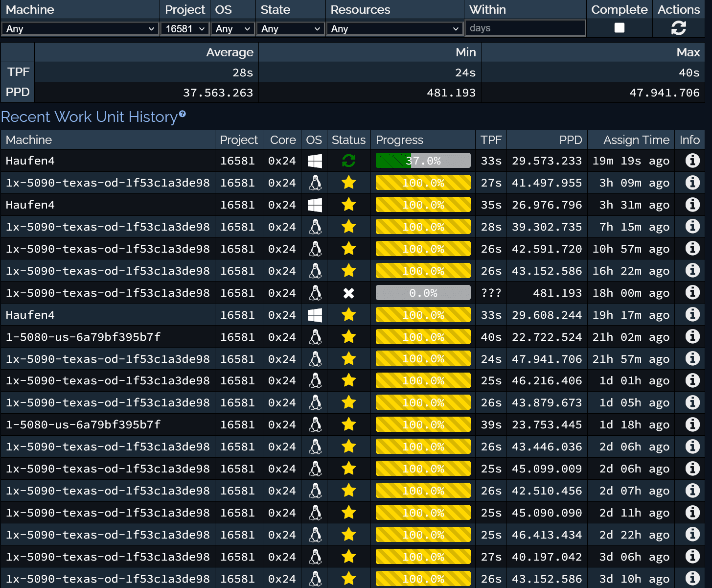Click the 37.0% progress bar
Image resolution: width=712 pixels, height=588 pixels.
pyautogui.click(x=423, y=161)
